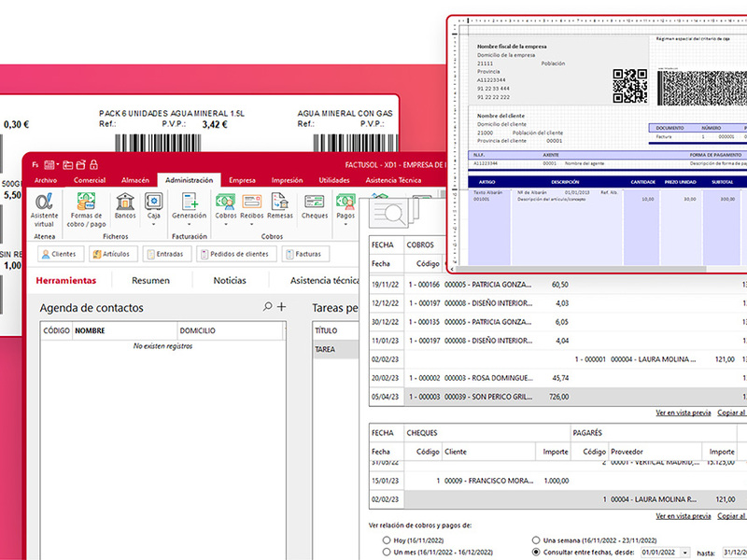The image size is (747, 560).
Task: Click search magnifier in Agenda de contactos
Action: [268, 307]
